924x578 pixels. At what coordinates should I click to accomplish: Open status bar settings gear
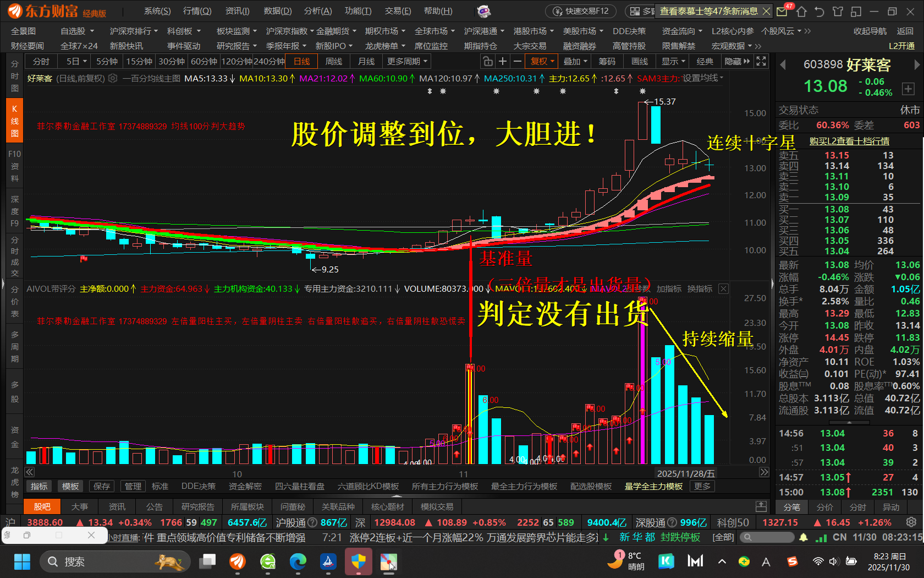[911, 522]
